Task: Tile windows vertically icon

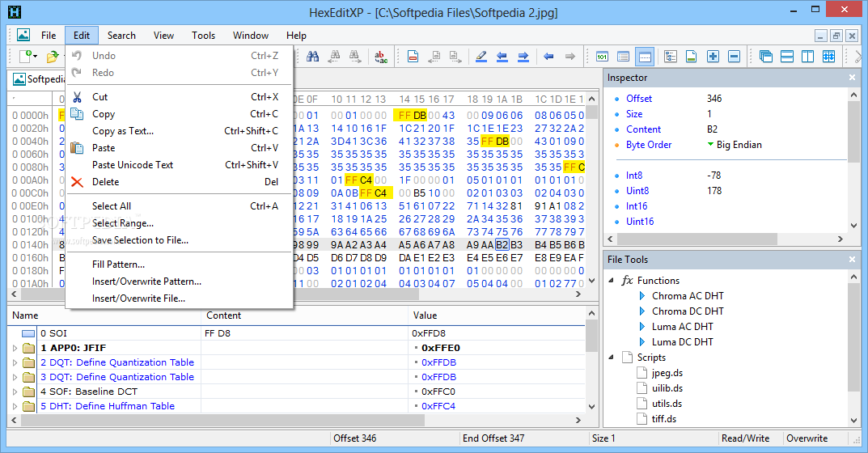Action: click(807, 57)
